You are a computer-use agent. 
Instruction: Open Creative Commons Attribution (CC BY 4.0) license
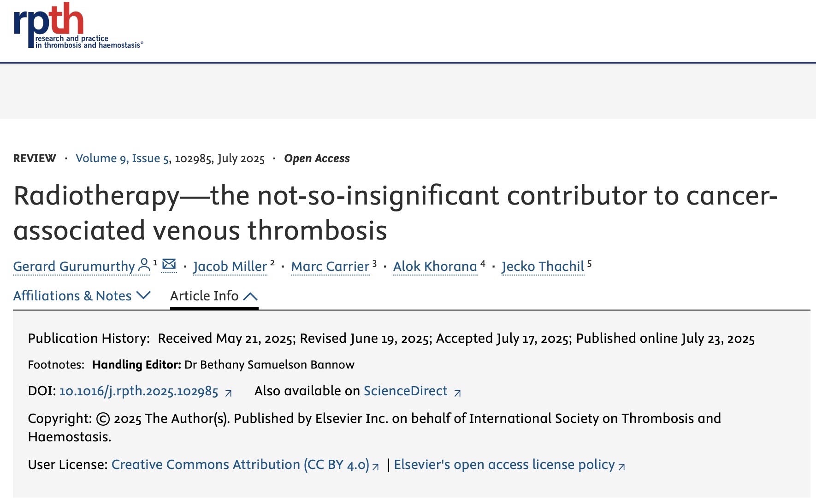pos(240,464)
